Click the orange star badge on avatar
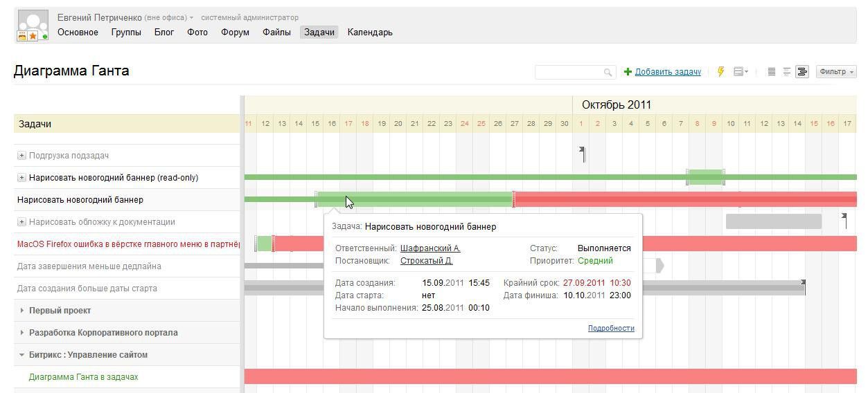The image size is (868, 393). point(33,36)
